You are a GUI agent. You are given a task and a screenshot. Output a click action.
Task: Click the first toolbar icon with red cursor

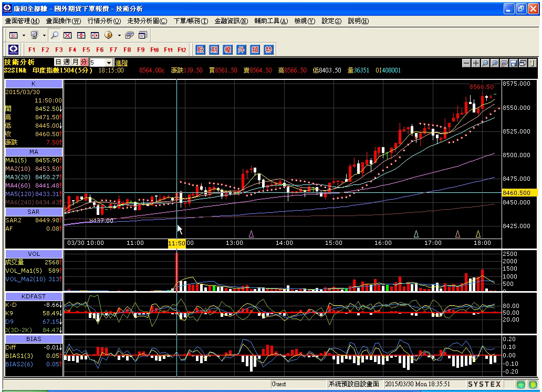click(14, 35)
